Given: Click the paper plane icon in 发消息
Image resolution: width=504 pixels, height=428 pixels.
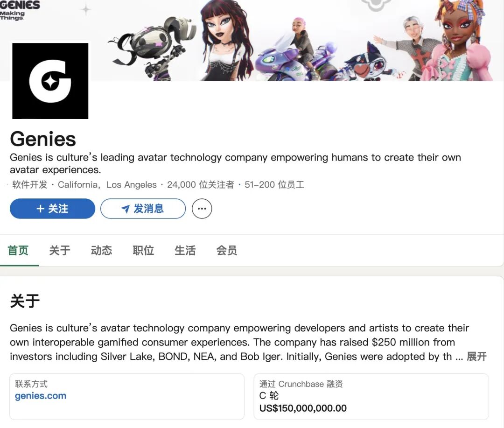Looking at the screenshot, I should 126,209.
